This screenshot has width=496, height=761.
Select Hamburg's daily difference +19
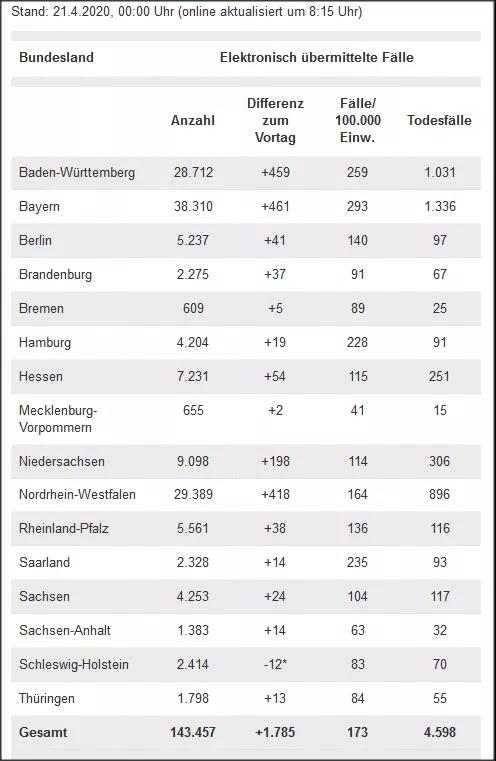[x=275, y=342]
